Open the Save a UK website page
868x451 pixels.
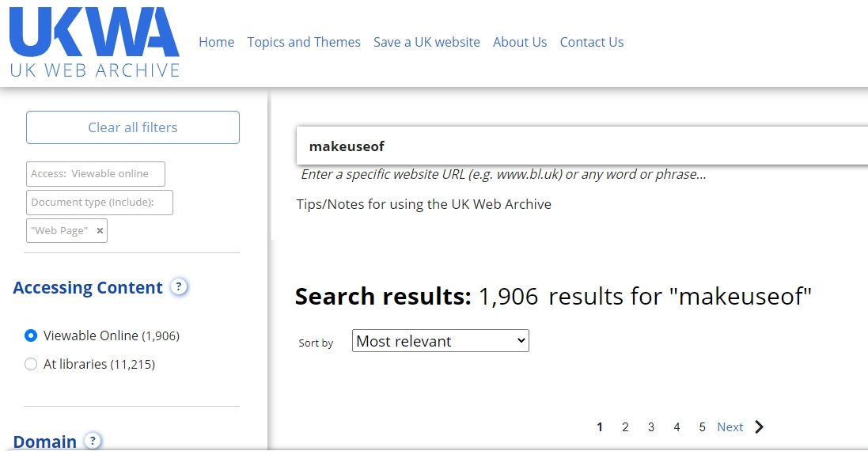click(x=426, y=42)
